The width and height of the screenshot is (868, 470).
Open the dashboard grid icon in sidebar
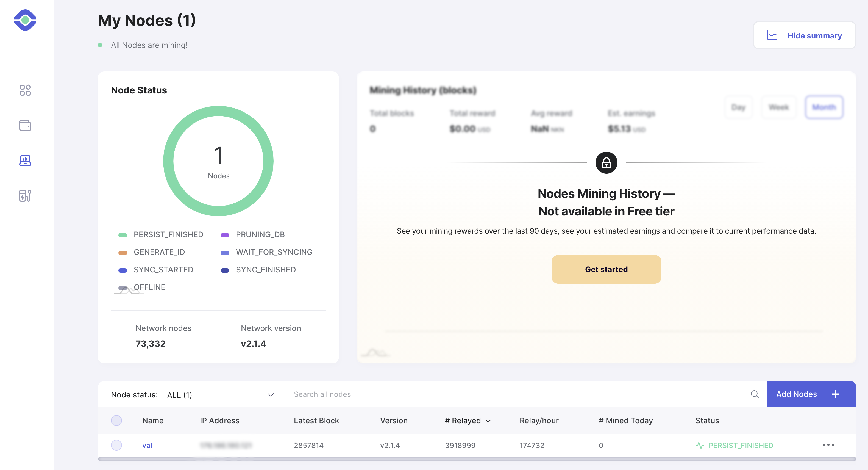[x=25, y=90]
